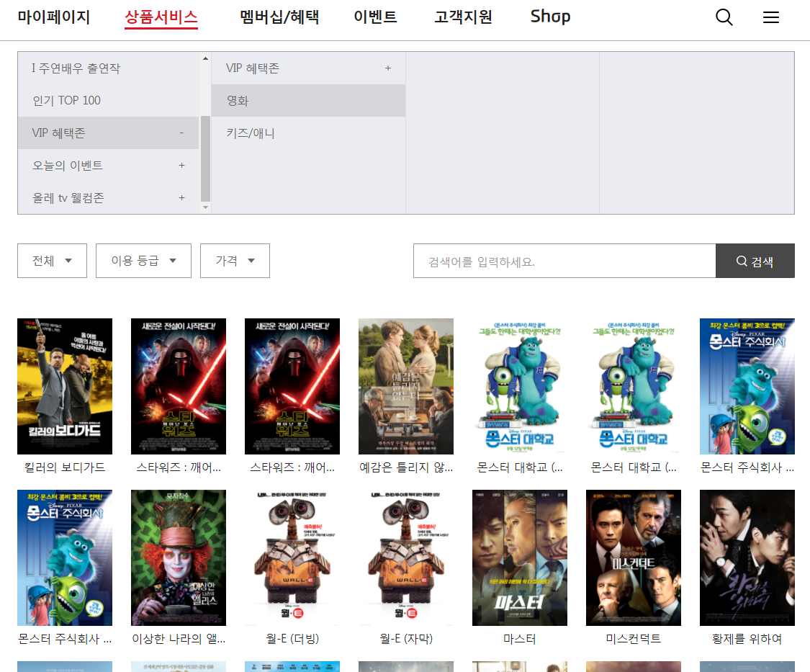Switch to 멤버십/혜택 menu
Viewport: 810px width, 672px height.
279,17
